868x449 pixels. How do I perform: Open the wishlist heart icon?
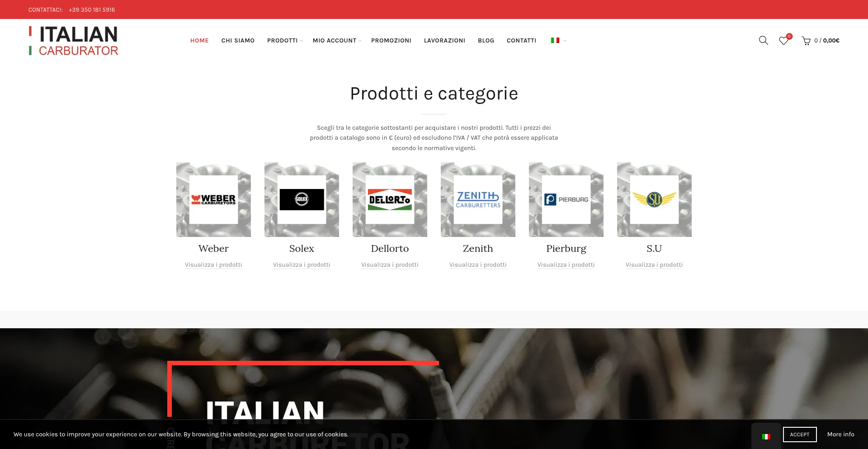click(x=784, y=41)
